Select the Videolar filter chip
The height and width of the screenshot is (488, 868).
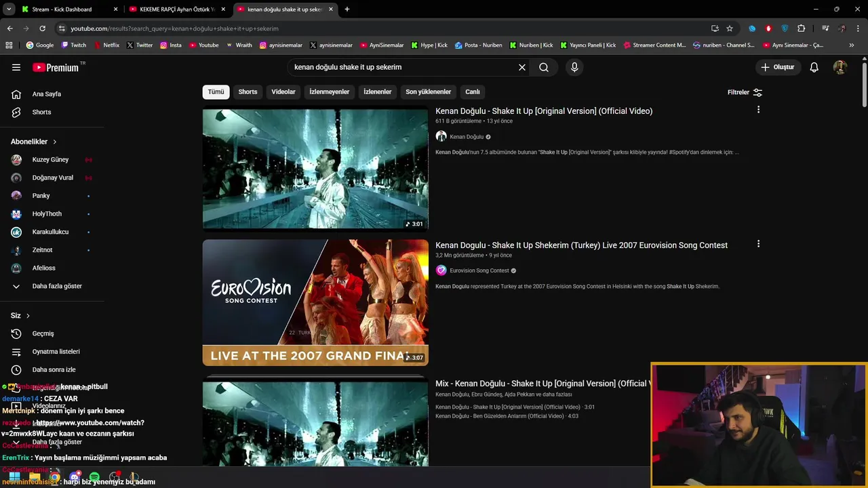coord(283,92)
